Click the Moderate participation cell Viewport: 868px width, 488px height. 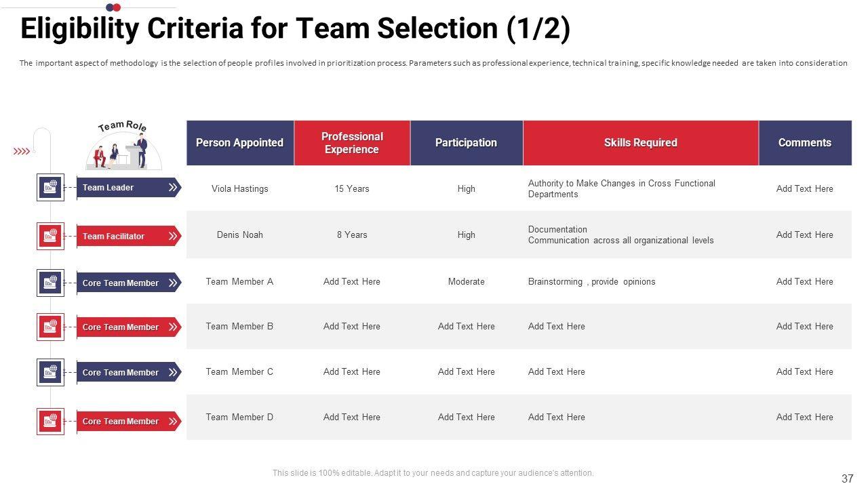click(467, 281)
